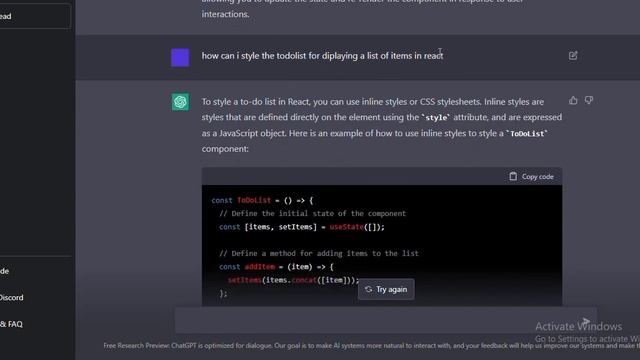Click the ChatGPT logo avatar

tap(180, 102)
